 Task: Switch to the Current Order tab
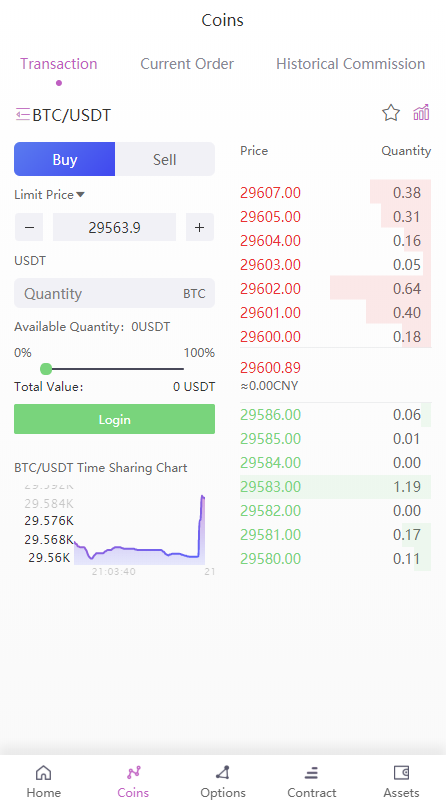tap(187, 64)
